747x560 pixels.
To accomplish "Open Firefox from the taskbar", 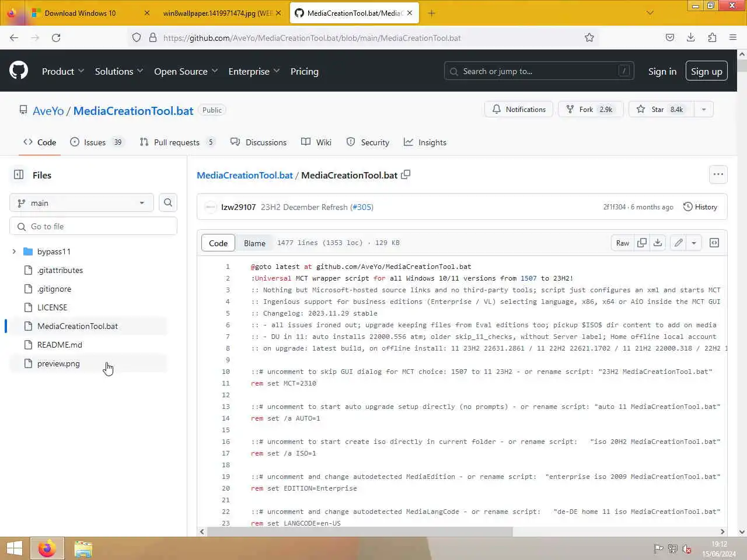I will 47,548.
